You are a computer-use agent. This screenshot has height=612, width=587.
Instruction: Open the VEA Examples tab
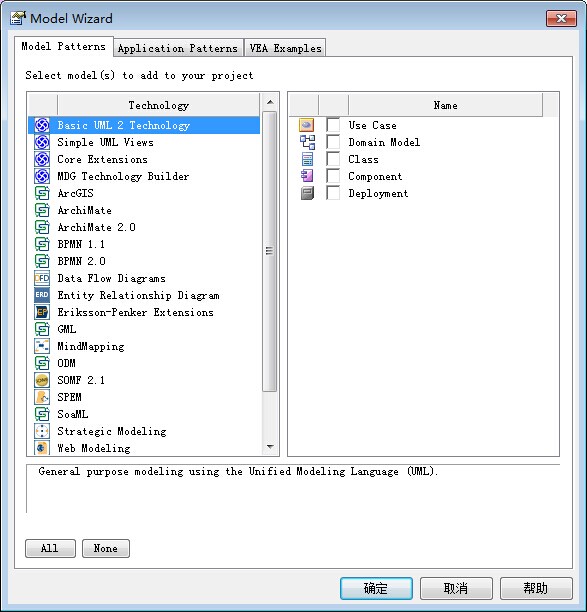pos(285,48)
